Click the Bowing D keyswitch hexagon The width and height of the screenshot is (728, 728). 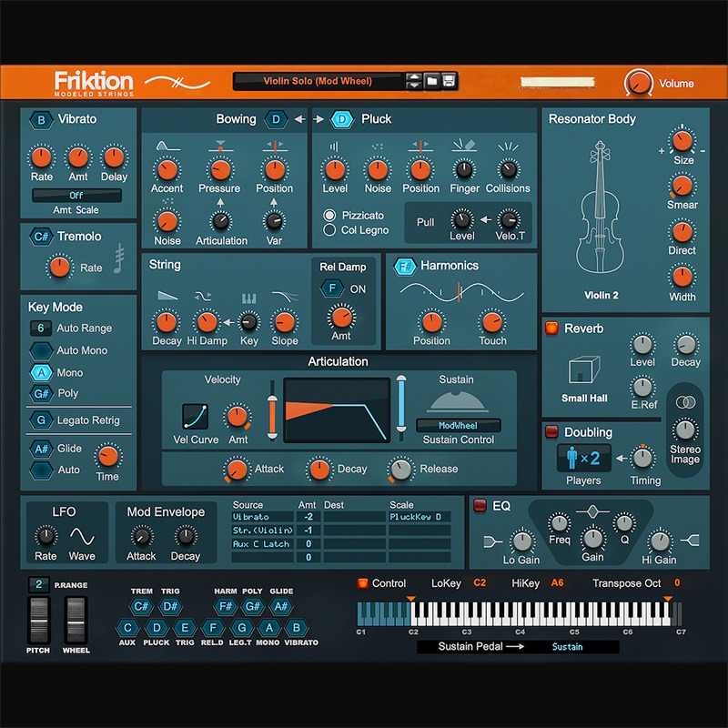276,119
